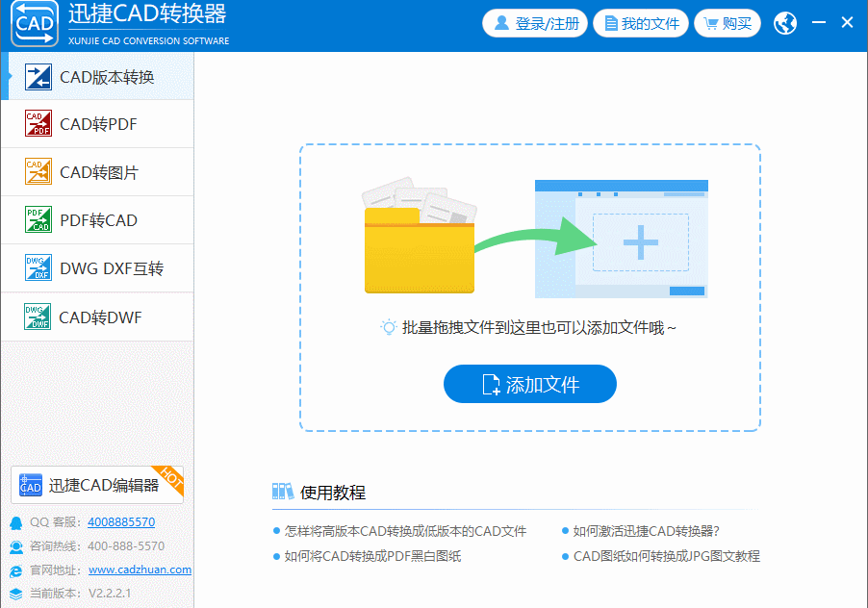Click the 登录/注册 button
Viewport: 868px width, 608px height.
pos(535,23)
